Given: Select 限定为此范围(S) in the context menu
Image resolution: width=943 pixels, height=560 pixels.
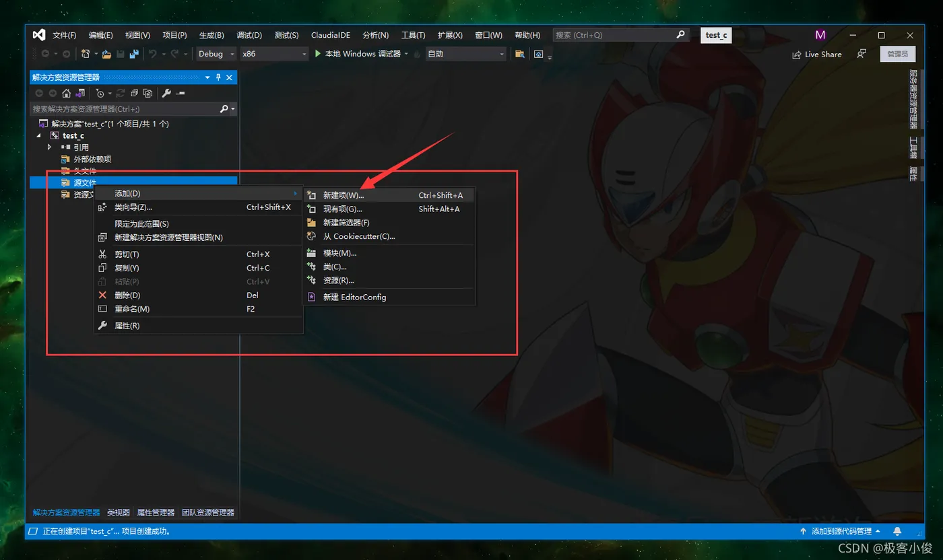Looking at the screenshot, I should 198,223.
